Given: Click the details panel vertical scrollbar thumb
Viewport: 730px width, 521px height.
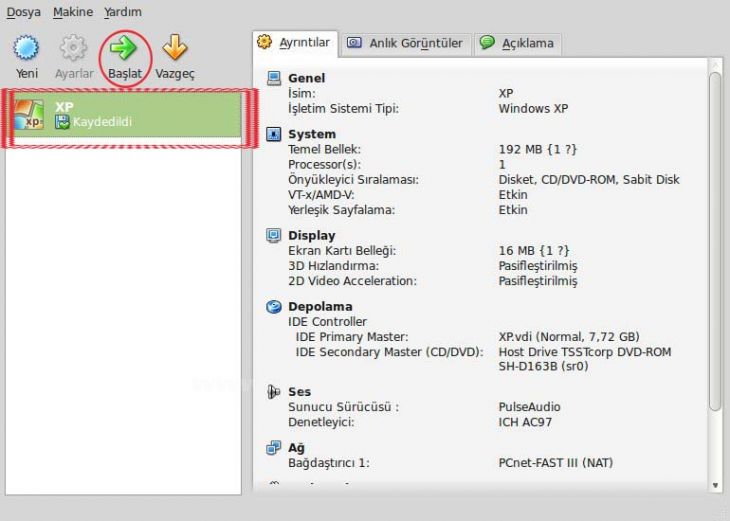Looking at the screenshot, I should (x=715, y=242).
